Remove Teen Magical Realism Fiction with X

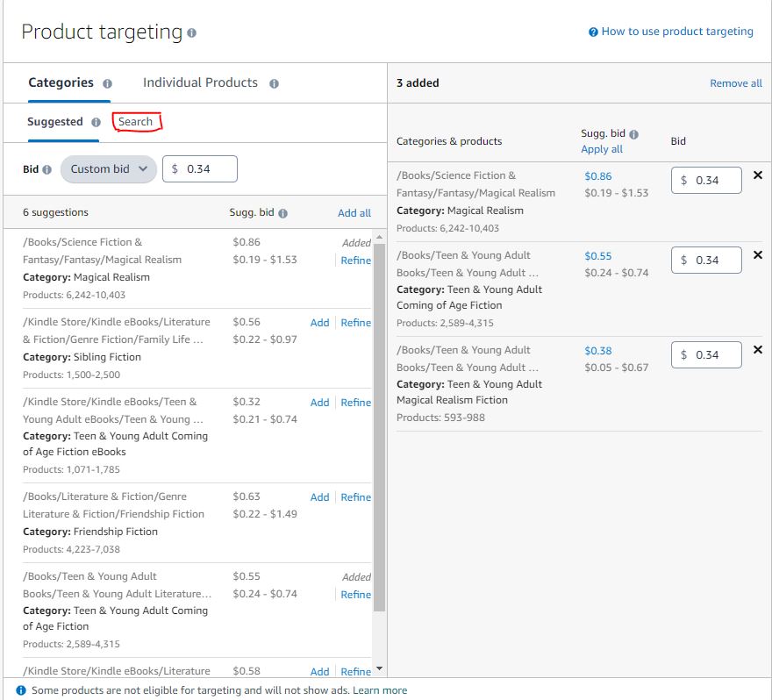click(758, 350)
